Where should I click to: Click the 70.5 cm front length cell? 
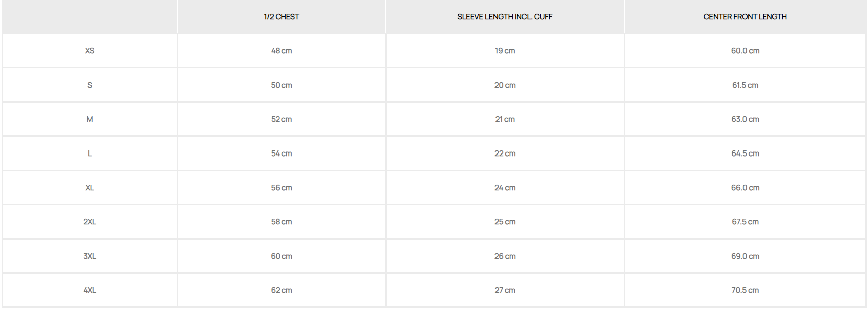coord(745,290)
